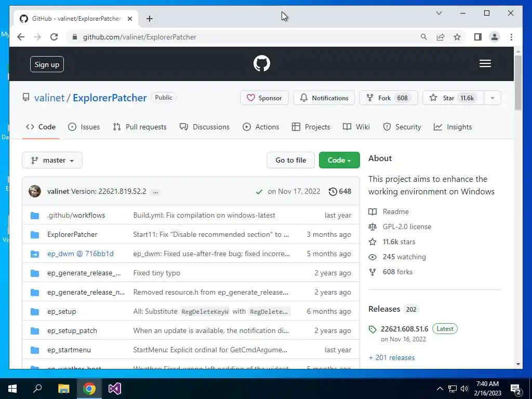Open the Projects tab

pyautogui.click(x=311, y=127)
